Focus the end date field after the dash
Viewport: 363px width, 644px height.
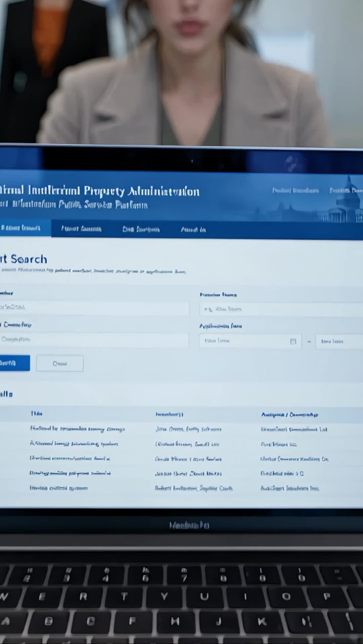pyautogui.click(x=339, y=341)
